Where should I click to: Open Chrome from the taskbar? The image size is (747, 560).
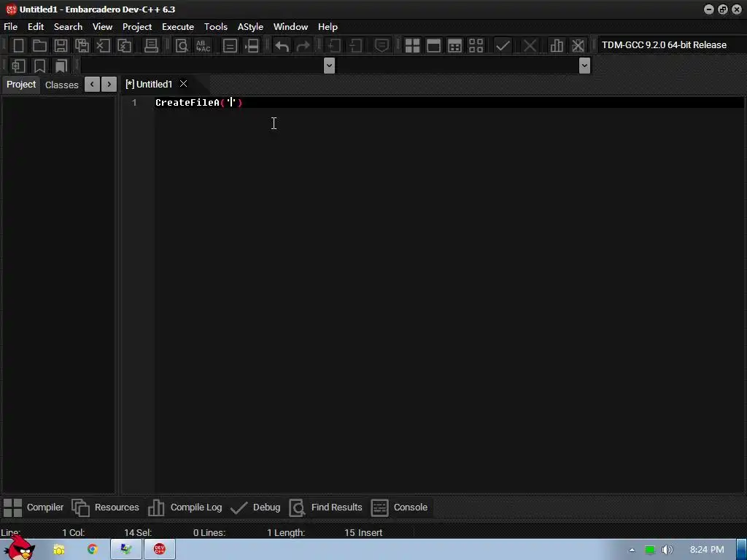[x=93, y=550]
